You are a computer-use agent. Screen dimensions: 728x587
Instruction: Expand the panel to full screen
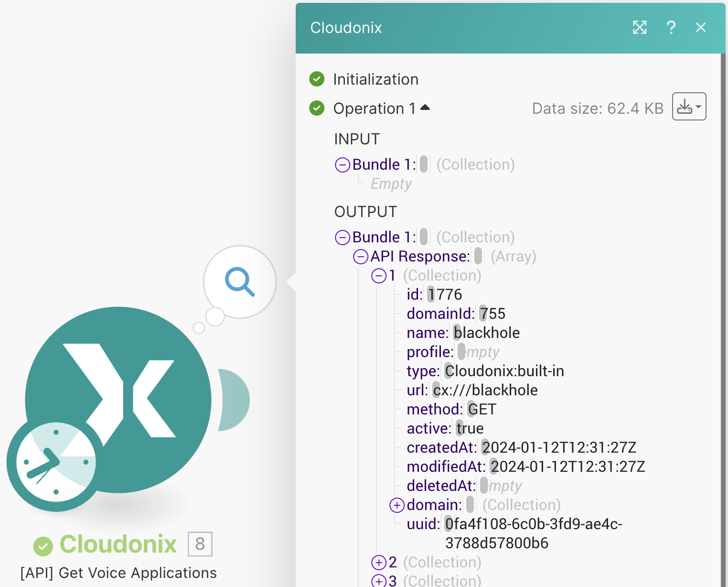(640, 28)
